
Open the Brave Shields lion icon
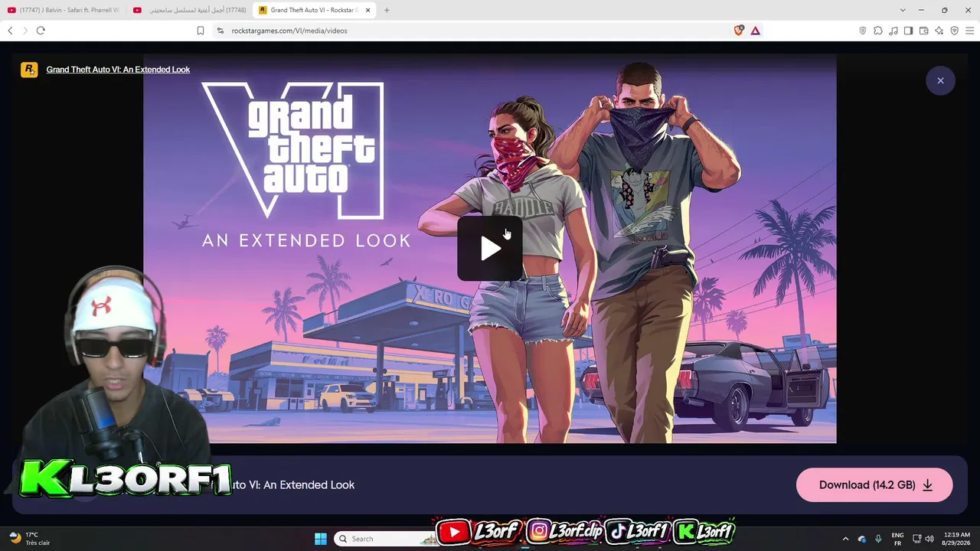[x=739, y=31]
